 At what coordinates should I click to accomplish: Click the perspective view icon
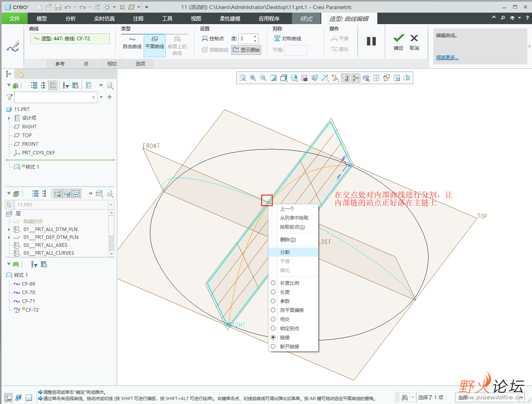(x=315, y=78)
